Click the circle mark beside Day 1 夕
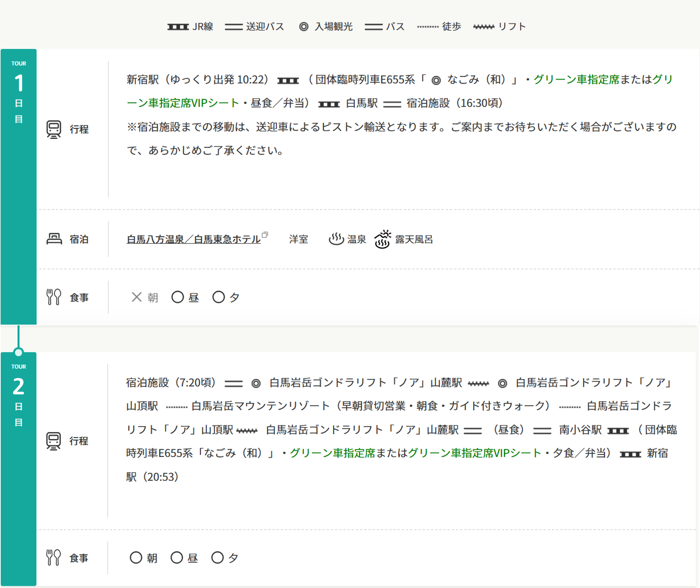Screen dimensions: 700x588 click(218, 297)
